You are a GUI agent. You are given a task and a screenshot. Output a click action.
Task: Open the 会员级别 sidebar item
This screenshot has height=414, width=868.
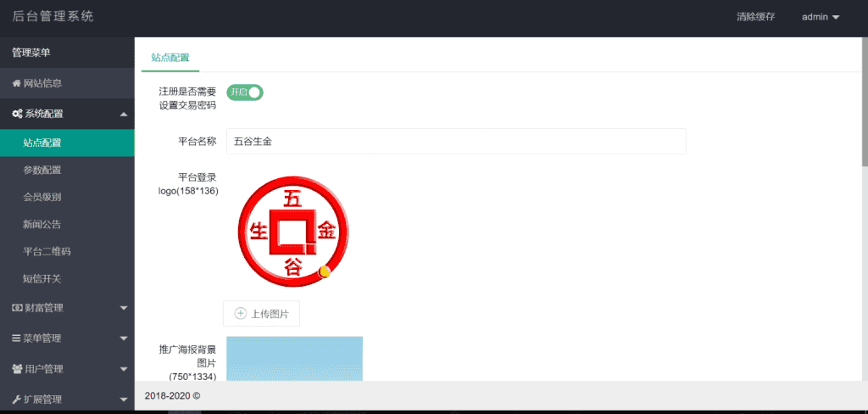tap(67, 198)
